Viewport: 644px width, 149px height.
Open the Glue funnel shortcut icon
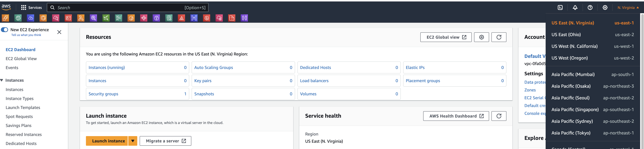(156, 18)
